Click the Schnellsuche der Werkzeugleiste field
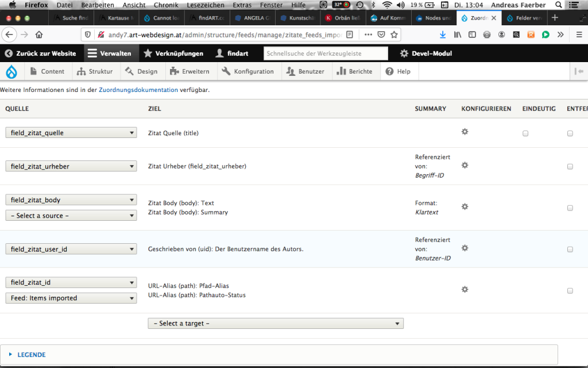 tap(326, 53)
